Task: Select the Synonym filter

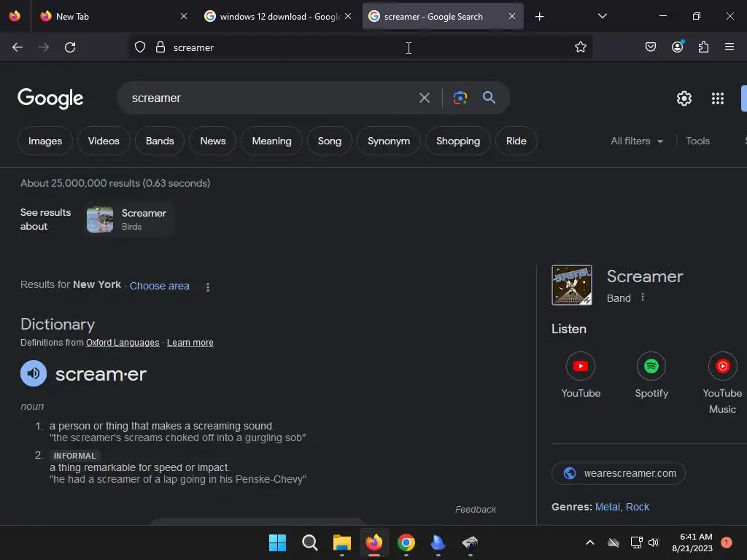Action: tap(389, 141)
